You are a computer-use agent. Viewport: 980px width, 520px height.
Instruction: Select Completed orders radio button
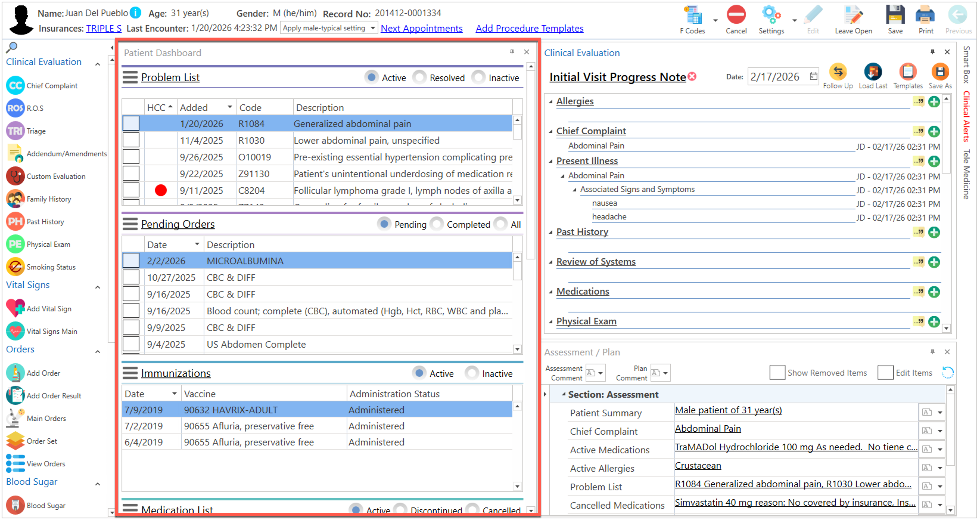pos(436,224)
